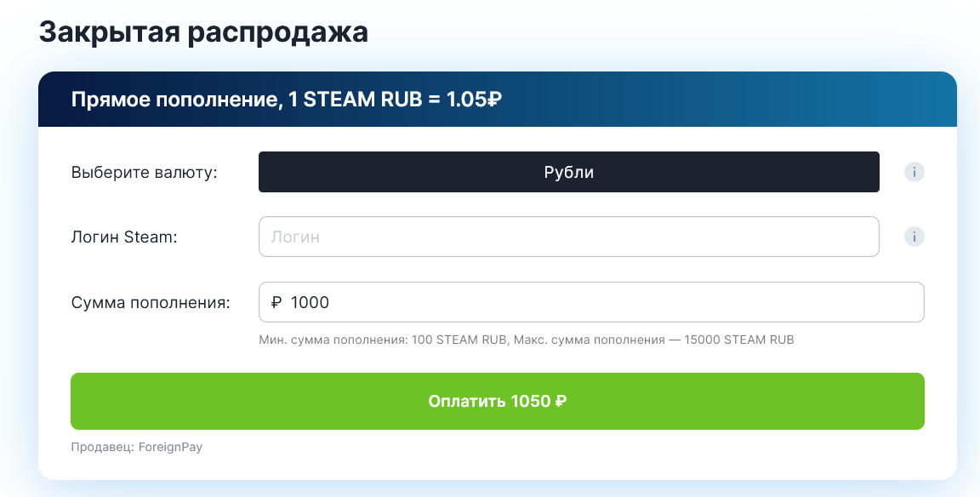The height and width of the screenshot is (497, 980).
Task: Click the Макс. сумма пополнения 15000 STEAM RUB hint
Action: (653, 340)
